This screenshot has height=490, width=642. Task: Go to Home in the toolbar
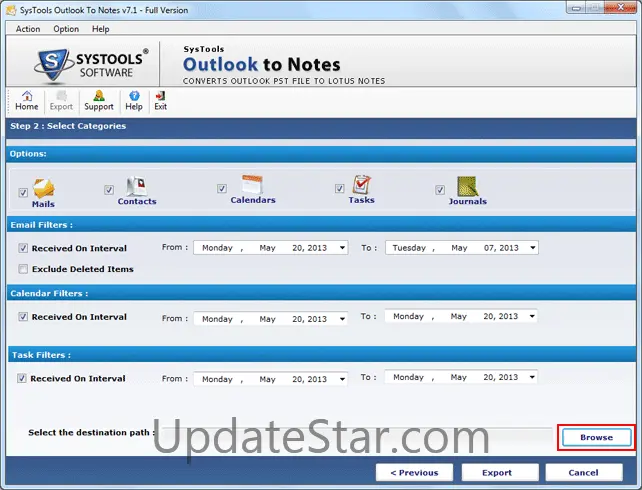(x=27, y=101)
